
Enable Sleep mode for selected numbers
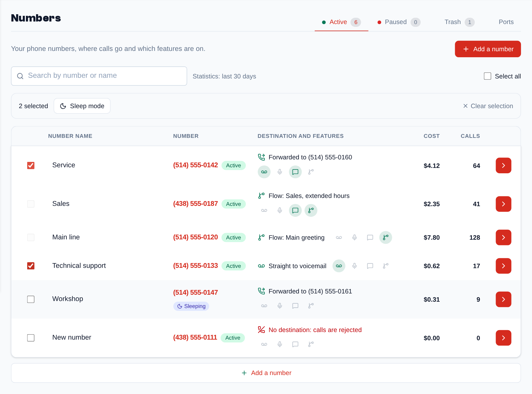point(82,106)
